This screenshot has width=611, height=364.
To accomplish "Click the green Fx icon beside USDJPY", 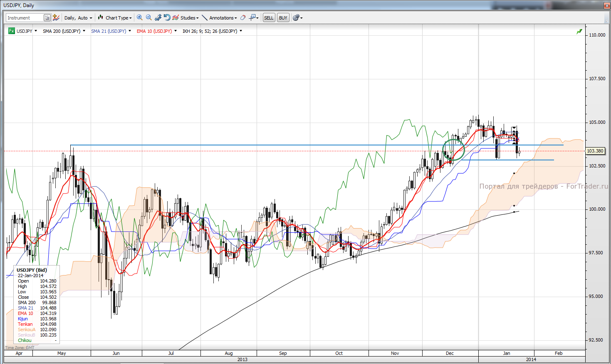I will click(x=12, y=31).
